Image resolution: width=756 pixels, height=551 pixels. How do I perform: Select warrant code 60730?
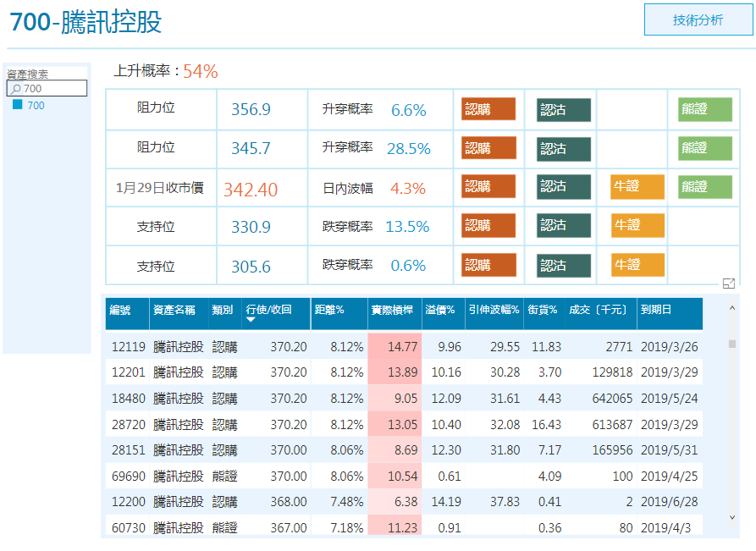pyautogui.click(x=128, y=528)
